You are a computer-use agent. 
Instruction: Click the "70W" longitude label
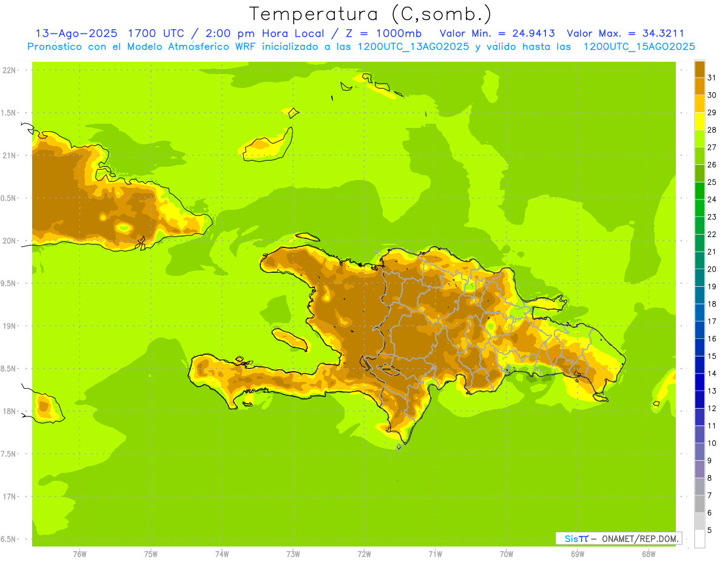point(507,554)
